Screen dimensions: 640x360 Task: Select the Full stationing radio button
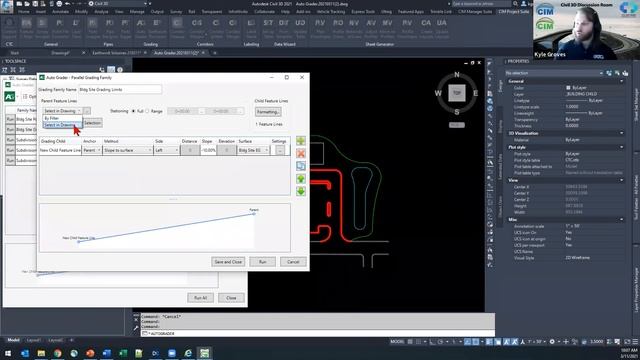tap(133, 111)
